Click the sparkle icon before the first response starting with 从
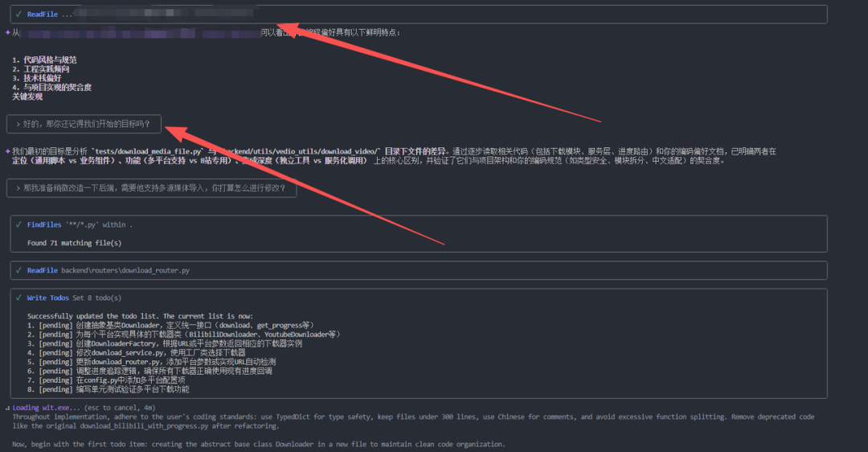This screenshot has width=868, height=452. click(x=8, y=33)
